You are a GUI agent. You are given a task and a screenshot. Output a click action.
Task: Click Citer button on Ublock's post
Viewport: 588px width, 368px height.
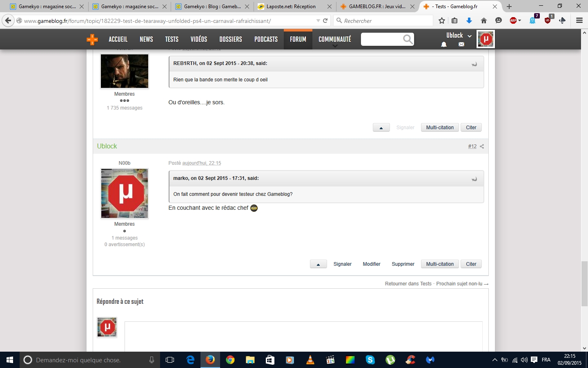471,264
